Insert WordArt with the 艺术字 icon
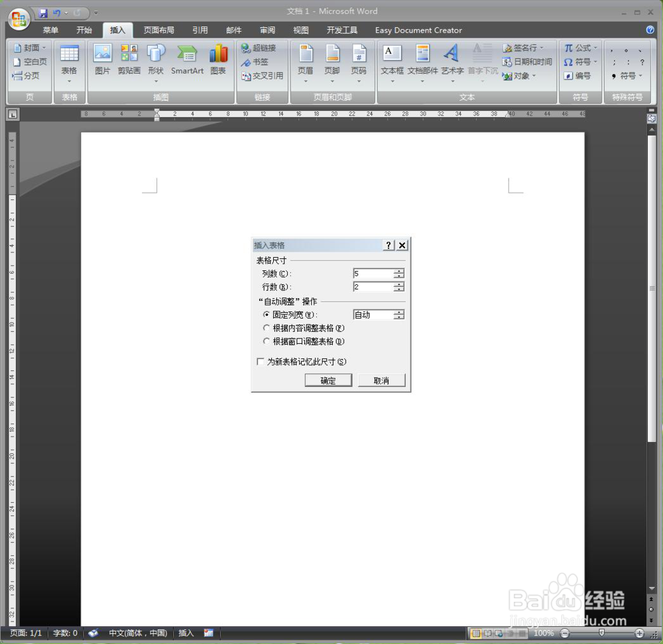Image resolution: width=663 pixels, height=644 pixels. click(x=452, y=60)
